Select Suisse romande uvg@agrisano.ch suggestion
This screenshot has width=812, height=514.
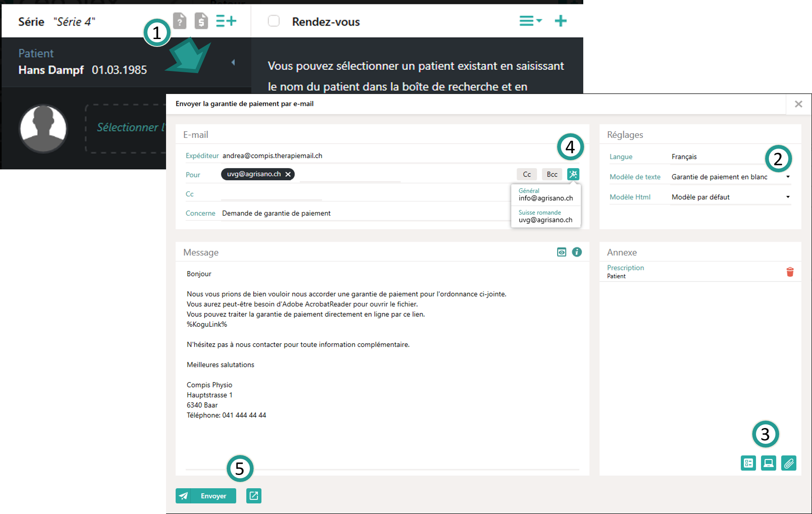click(x=545, y=216)
